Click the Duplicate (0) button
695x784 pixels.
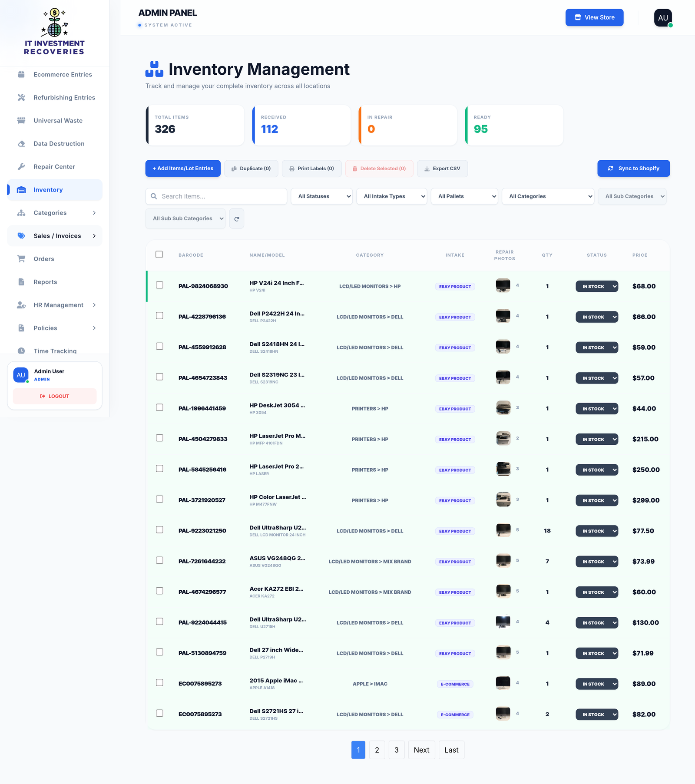pyautogui.click(x=251, y=169)
